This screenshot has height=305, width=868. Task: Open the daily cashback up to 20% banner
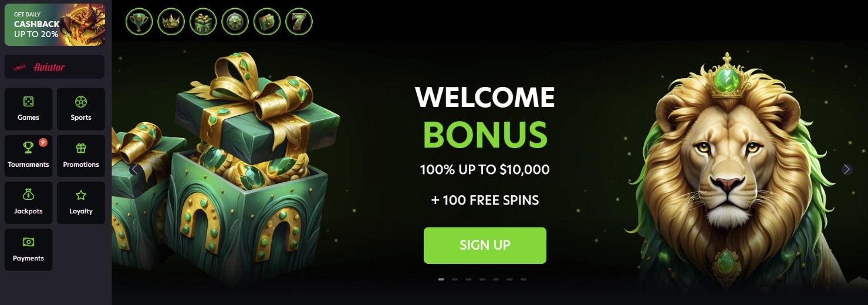(x=55, y=25)
